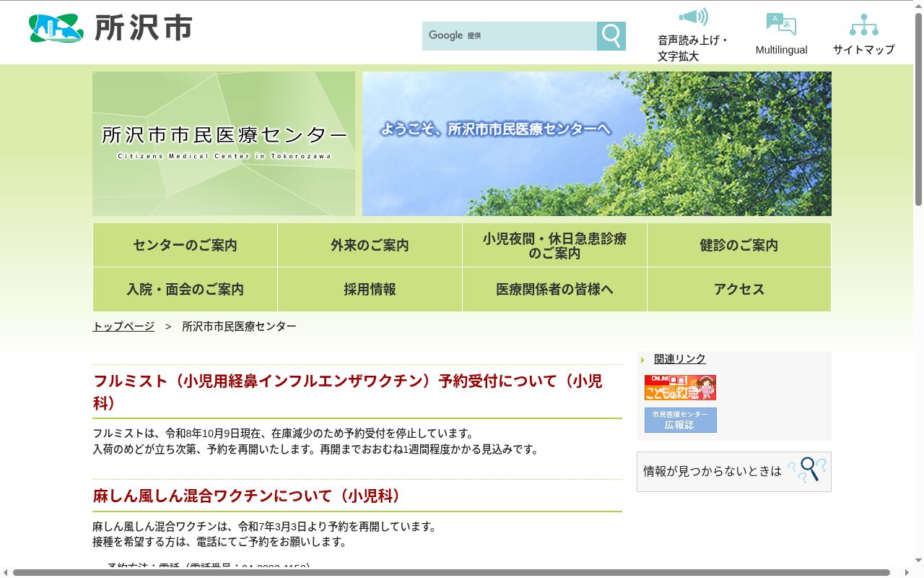Open the 市民医療センター 広報誌 banner
The image size is (924, 578).
[x=680, y=420]
